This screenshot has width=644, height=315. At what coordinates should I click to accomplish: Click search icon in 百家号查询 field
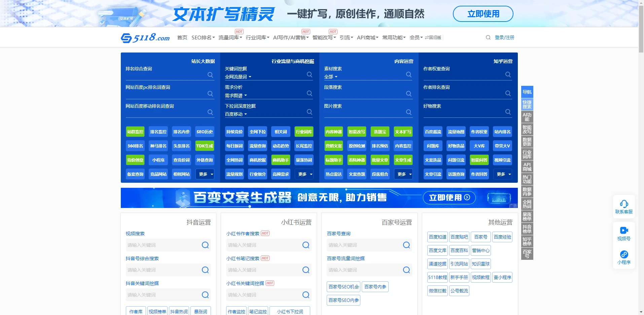coord(406,245)
